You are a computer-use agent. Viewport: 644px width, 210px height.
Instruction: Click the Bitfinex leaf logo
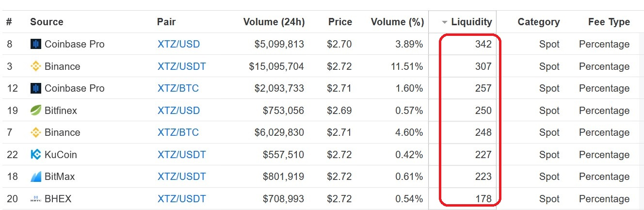(x=35, y=111)
